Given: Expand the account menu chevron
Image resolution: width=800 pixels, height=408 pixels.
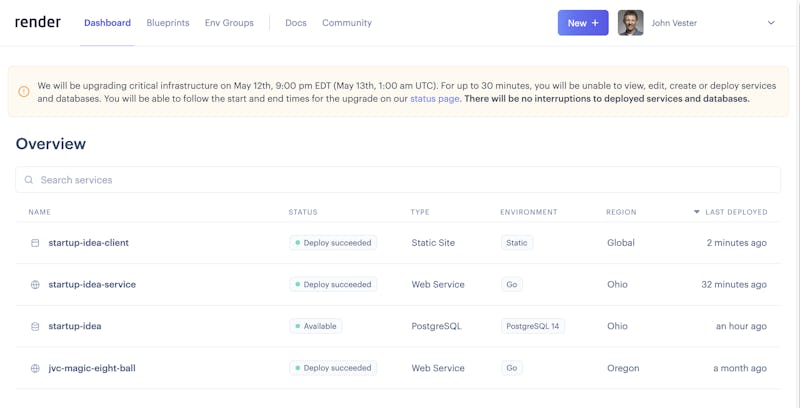Looking at the screenshot, I should 771,23.
